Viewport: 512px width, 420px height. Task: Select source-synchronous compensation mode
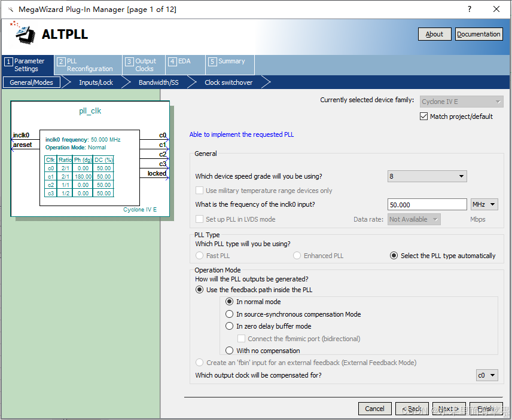point(230,314)
